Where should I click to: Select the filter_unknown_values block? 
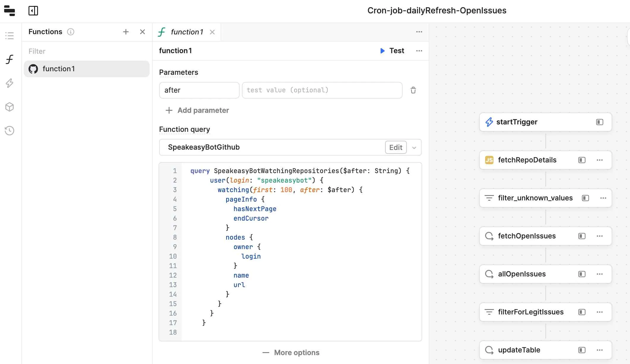pyautogui.click(x=546, y=198)
